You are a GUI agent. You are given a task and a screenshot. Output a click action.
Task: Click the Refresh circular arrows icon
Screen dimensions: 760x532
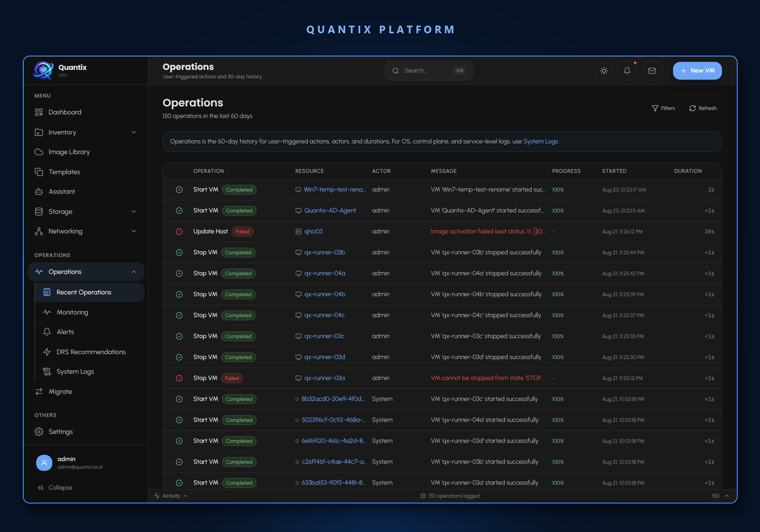pyautogui.click(x=693, y=108)
